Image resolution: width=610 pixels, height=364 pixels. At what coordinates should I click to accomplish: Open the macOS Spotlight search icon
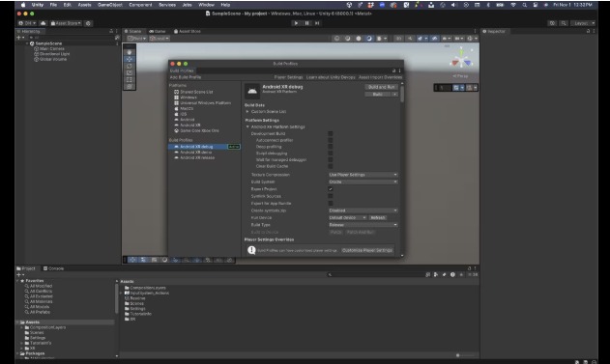[x=524, y=5]
